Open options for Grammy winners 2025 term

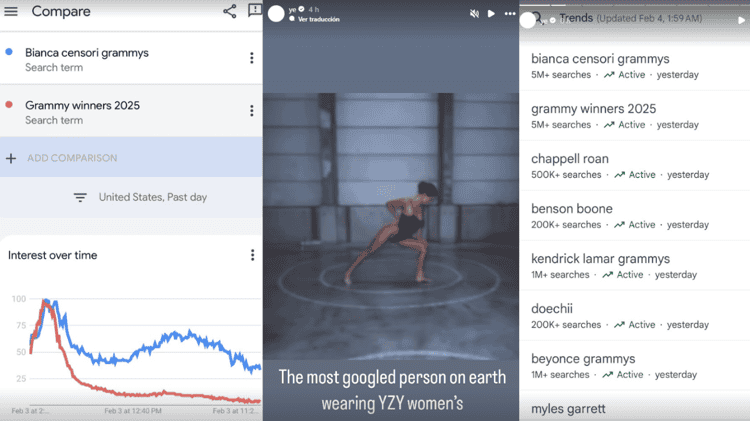pyautogui.click(x=252, y=111)
